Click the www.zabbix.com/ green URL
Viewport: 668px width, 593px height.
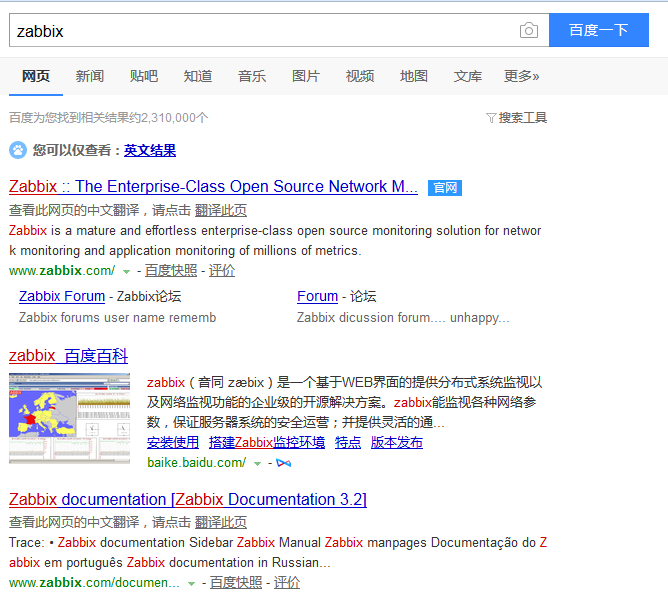pos(62,271)
